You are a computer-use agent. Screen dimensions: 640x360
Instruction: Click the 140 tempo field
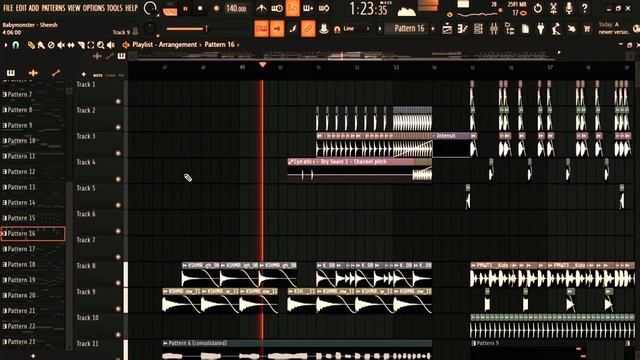click(x=236, y=9)
